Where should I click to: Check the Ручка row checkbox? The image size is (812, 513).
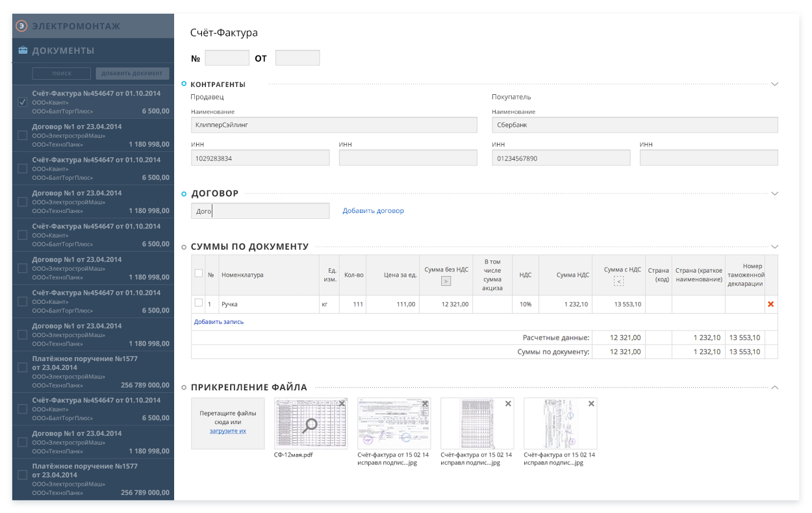pyautogui.click(x=199, y=303)
